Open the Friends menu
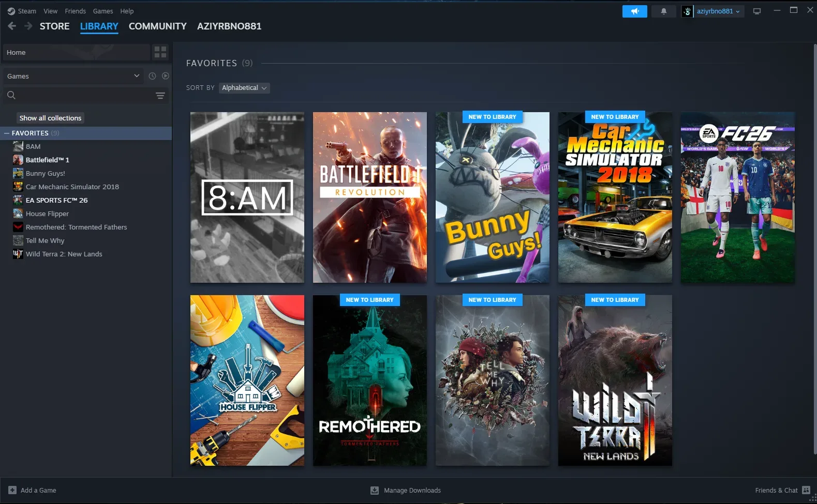Viewport: 817px width, 504px height. click(75, 11)
